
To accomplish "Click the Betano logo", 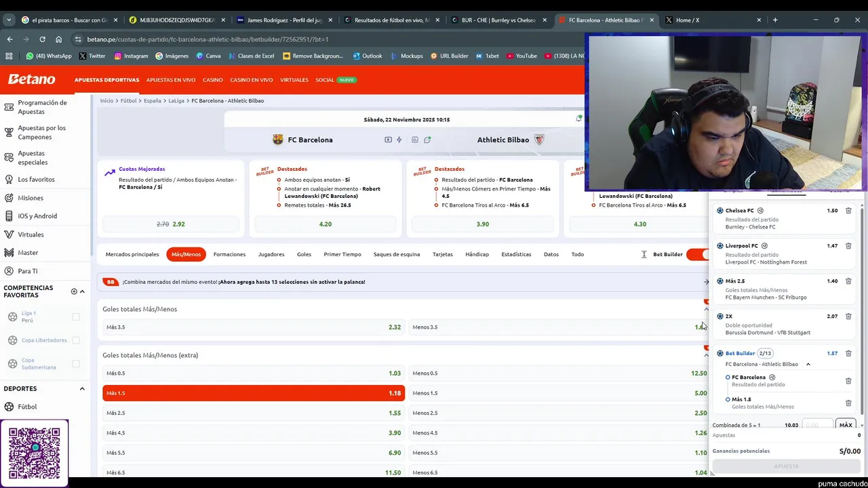I will [31, 79].
